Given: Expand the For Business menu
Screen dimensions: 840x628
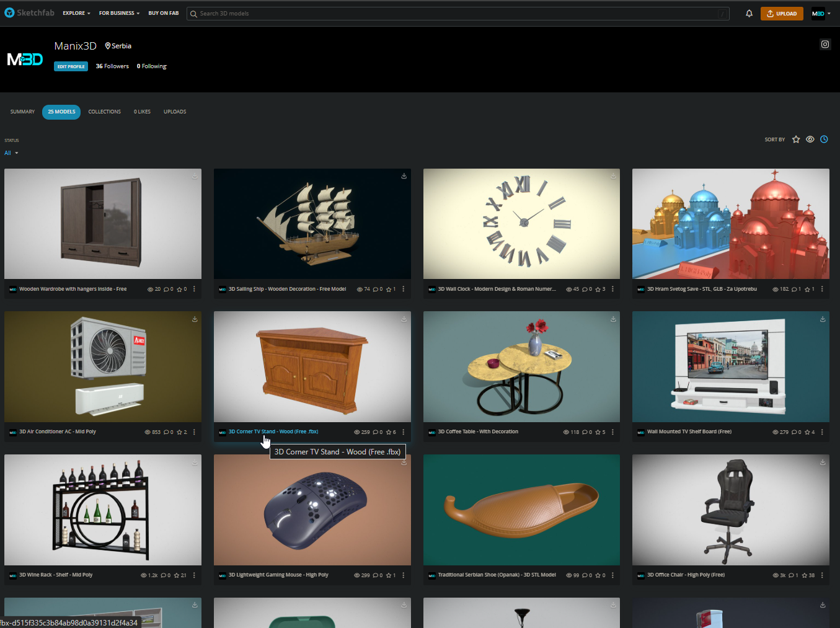Looking at the screenshot, I should click(119, 13).
